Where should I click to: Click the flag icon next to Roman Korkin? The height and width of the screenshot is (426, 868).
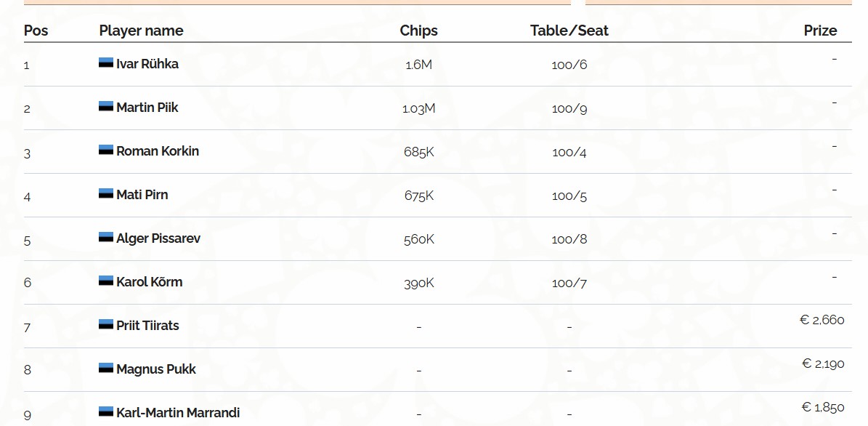pos(106,150)
